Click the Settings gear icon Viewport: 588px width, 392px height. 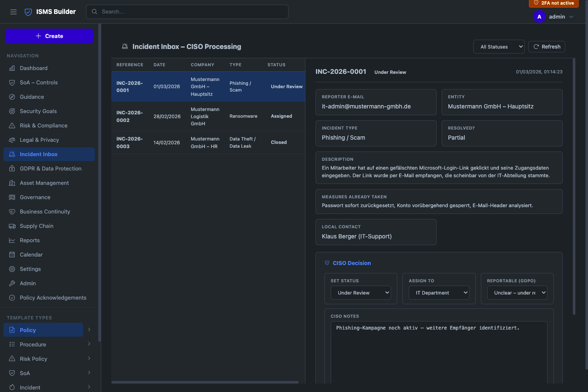click(x=12, y=269)
